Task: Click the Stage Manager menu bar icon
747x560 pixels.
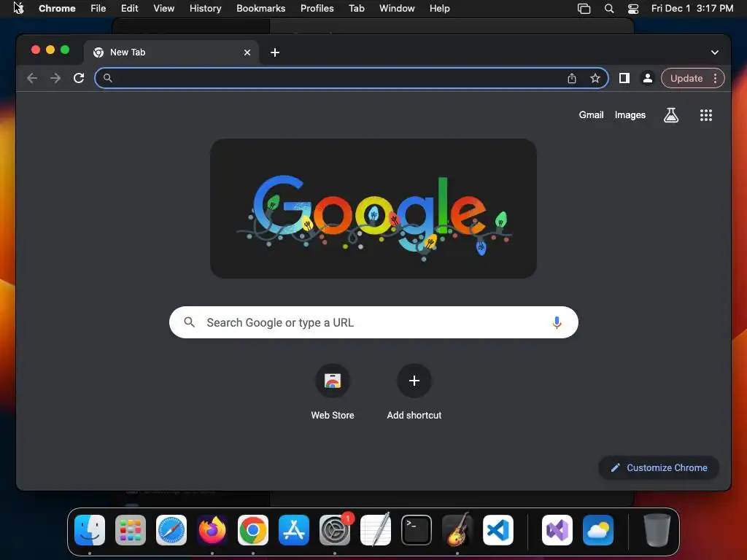Action: (x=584, y=9)
